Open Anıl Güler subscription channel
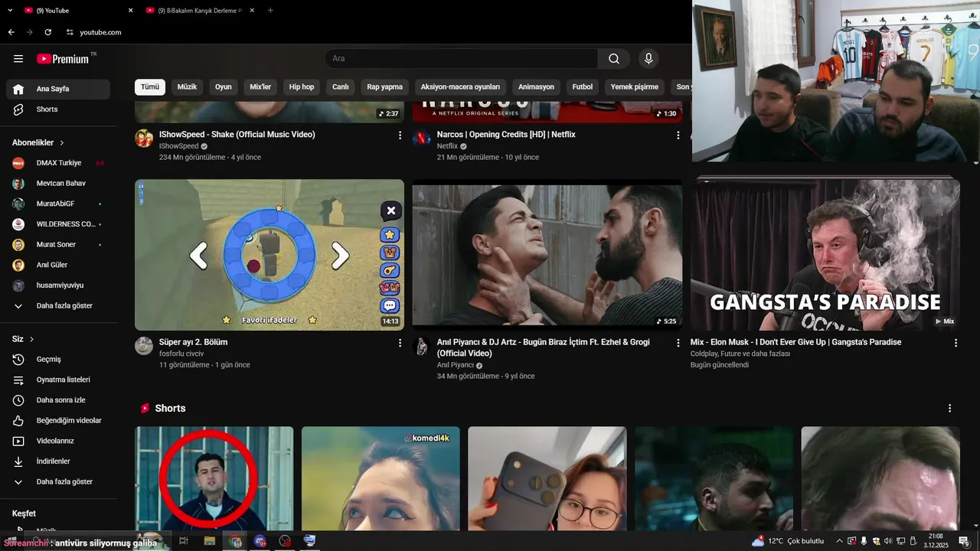Screen dimensions: 980x551 click(58, 265)
